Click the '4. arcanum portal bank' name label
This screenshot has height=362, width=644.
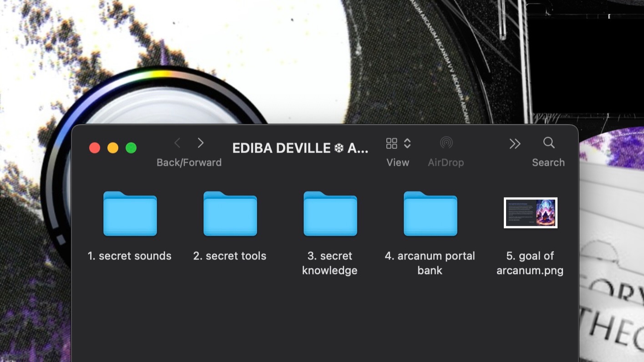point(430,263)
